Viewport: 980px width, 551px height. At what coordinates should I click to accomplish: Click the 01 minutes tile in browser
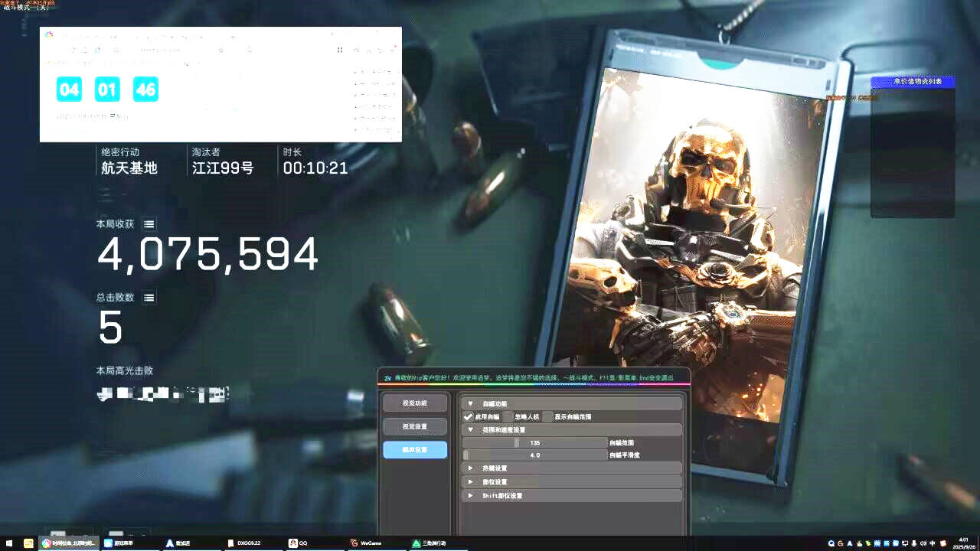[x=107, y=90]
